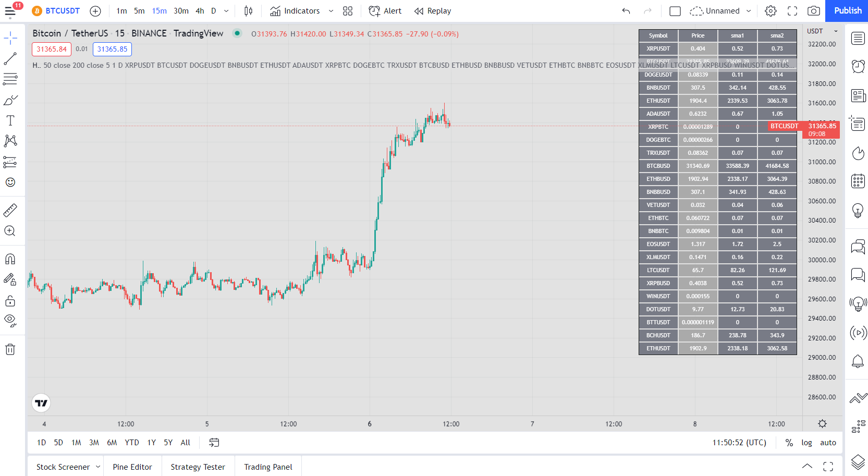868x476 pixels.
Task: Select the 15m timeframe
Action: coord(160,10)
